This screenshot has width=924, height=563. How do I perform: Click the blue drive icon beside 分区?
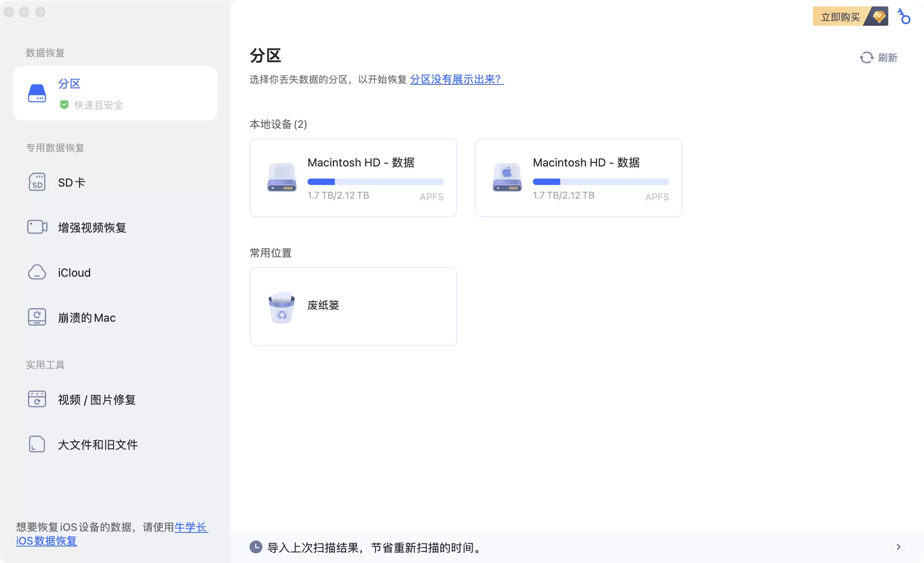37,93
